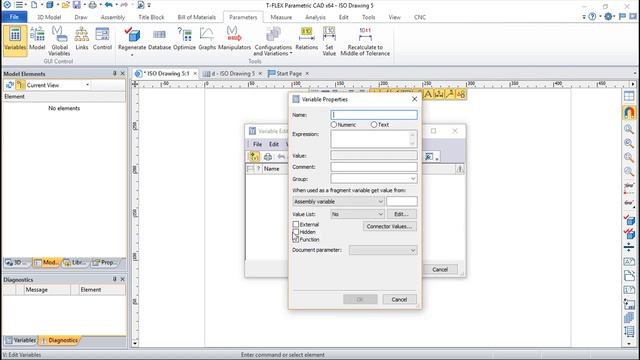Screen dimensions: 640x360
Task: Launch the Optimize tool
Action: click(x=184, y=39)
